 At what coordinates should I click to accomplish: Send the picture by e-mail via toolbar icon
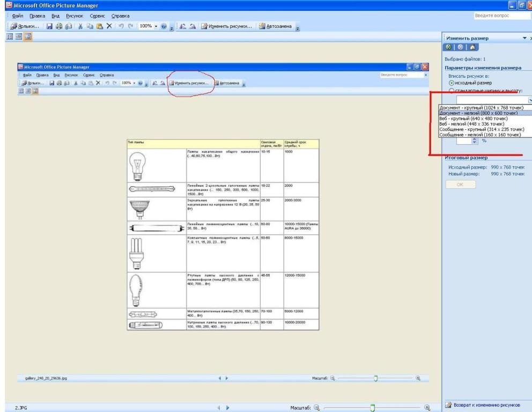pos(69,26)
